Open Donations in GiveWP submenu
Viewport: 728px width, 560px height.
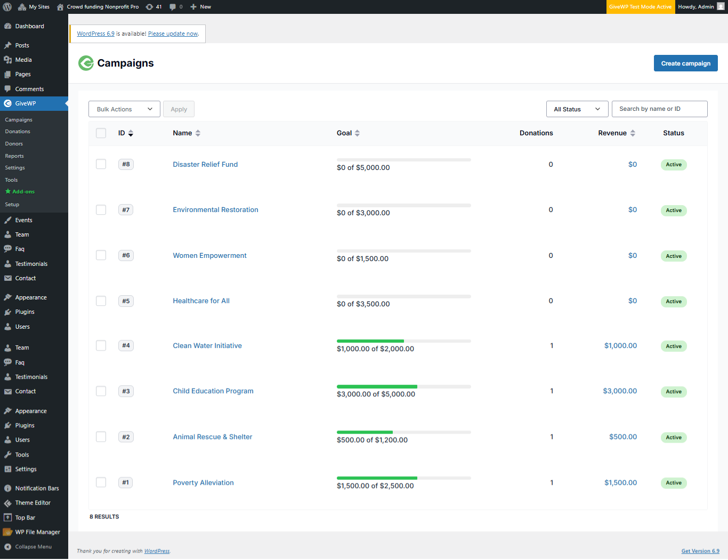click(18, 132)
